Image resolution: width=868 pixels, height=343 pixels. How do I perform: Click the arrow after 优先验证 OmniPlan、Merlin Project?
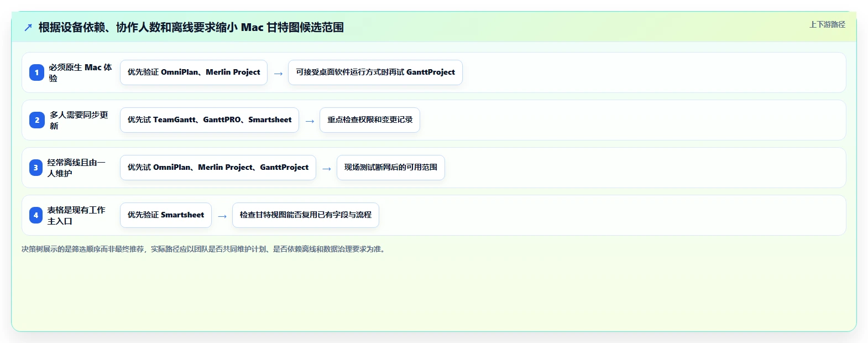[x=278, y=74]
